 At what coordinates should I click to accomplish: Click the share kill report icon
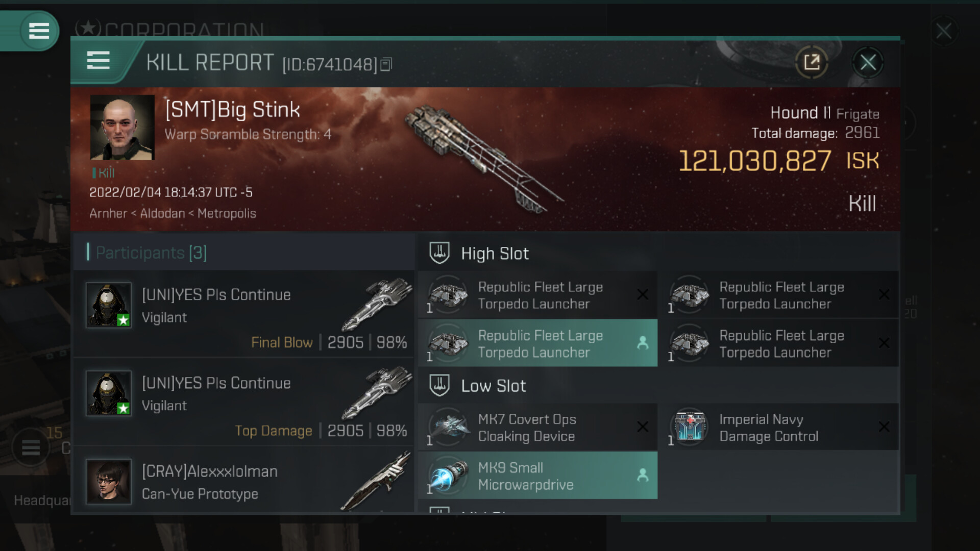point(812,63)
